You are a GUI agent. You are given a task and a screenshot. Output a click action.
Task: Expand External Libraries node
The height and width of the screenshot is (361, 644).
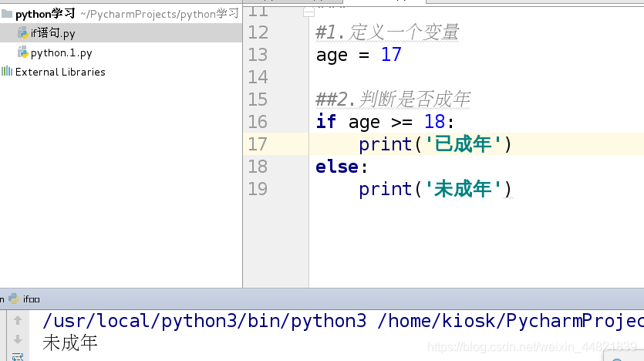point(60,72)
